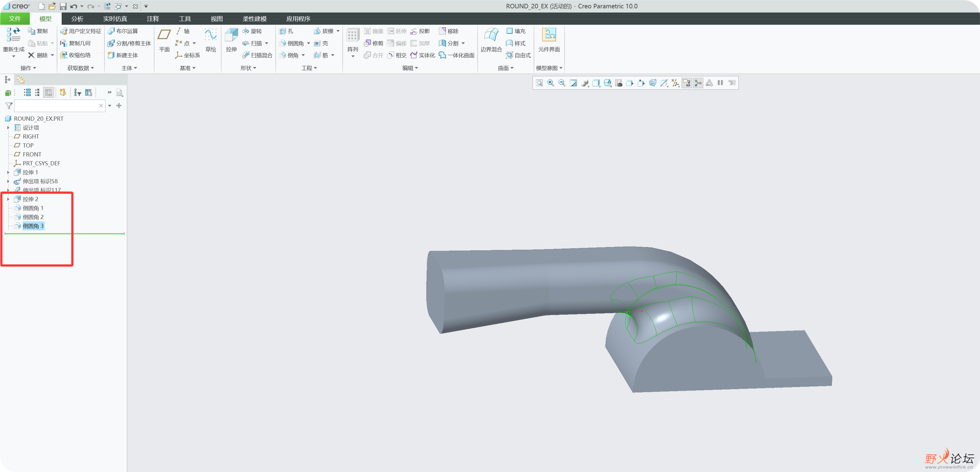Toggle annotation display in graphics toolbar
Screen dimensions: 980x472
tap(687, 83)
